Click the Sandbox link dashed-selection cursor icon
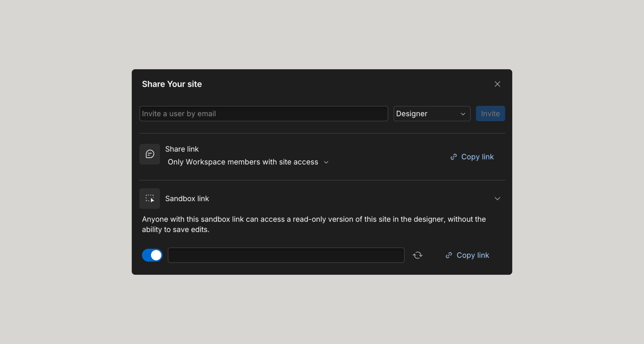644x344 pixels. (x=149, y=198)
